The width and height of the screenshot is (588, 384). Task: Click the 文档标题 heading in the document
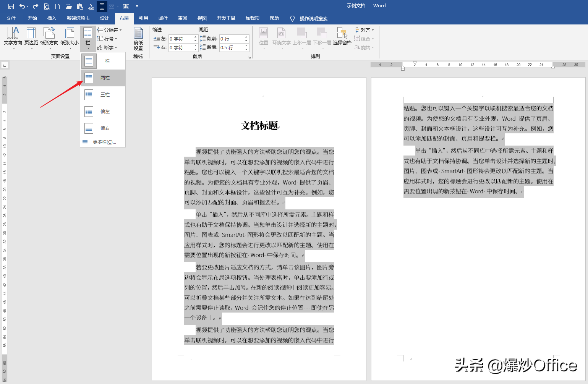coord(259,125)
